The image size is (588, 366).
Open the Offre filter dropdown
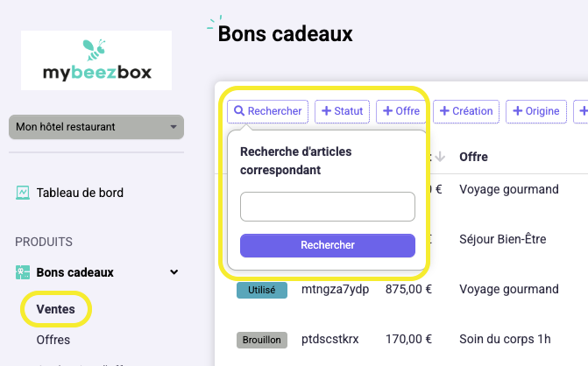[401, 111]
